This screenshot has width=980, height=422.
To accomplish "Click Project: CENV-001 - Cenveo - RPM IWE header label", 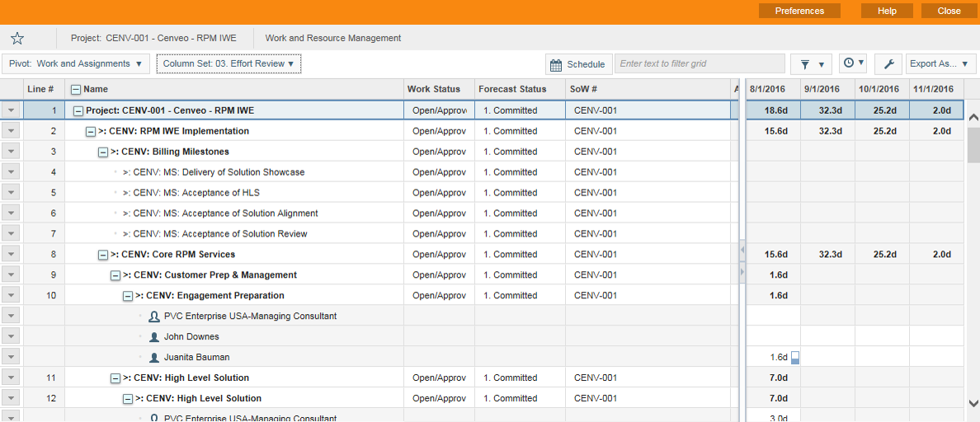I will point(153,38).
